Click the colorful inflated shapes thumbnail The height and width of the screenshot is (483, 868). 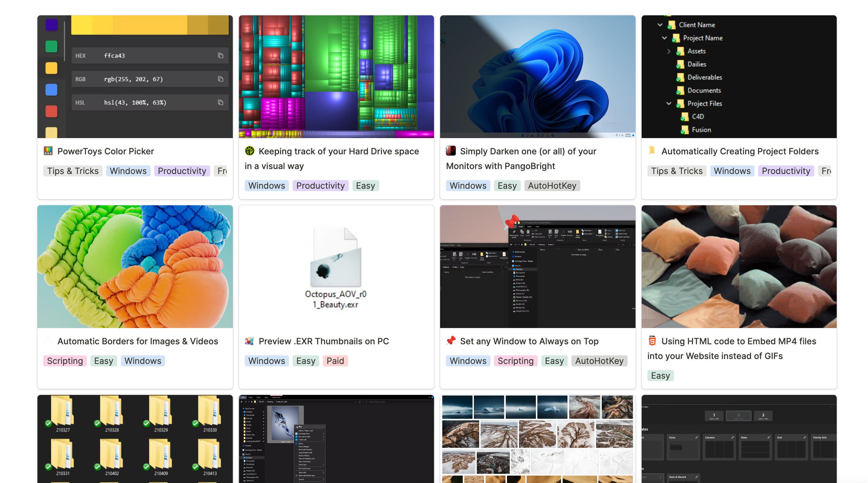135,267
